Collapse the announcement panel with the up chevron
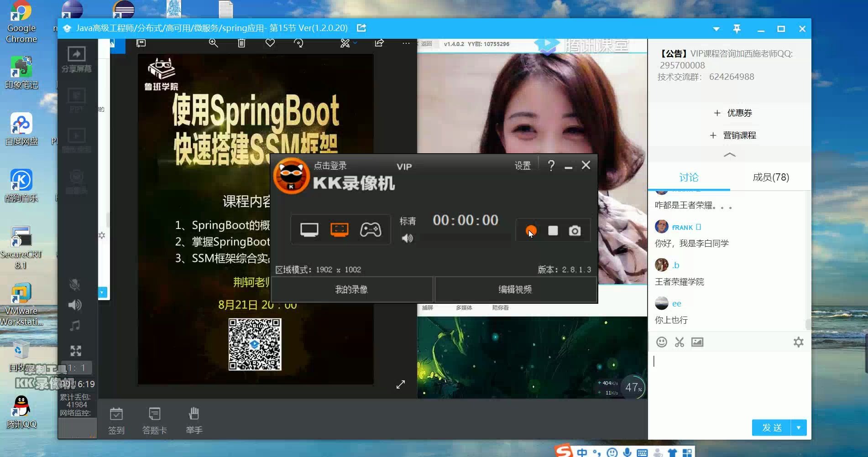The image size is (868, 457). 730,155
